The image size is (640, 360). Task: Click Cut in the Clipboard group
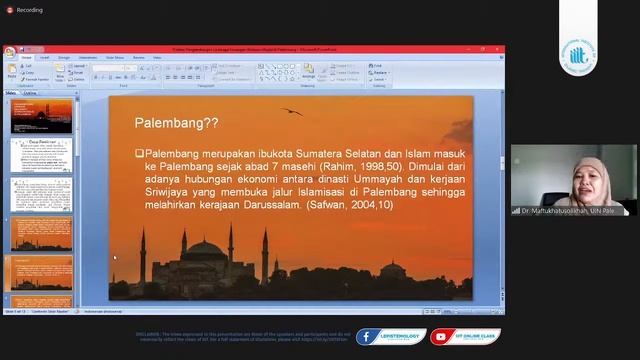coord(26,66)
